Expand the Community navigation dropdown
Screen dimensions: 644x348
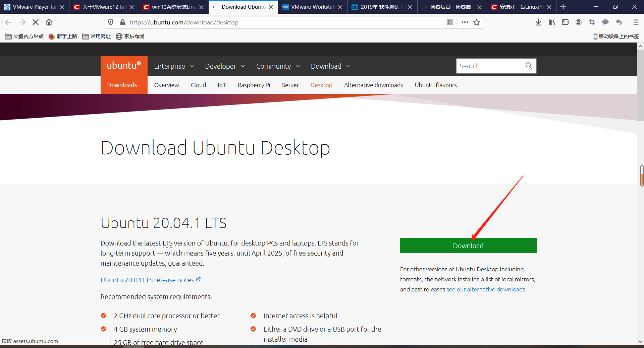(278, 66)
